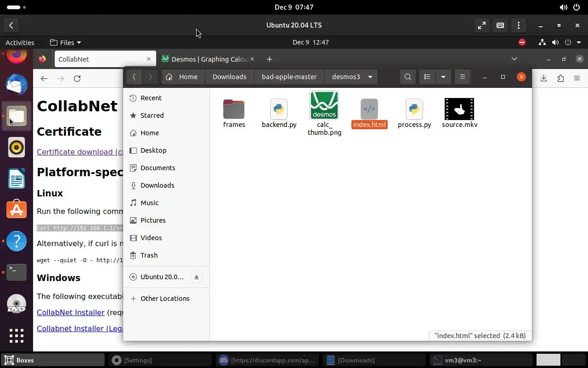Open Home in Files sidebar
Viewport: 588px width, 368px height.
tap(166, 133)
